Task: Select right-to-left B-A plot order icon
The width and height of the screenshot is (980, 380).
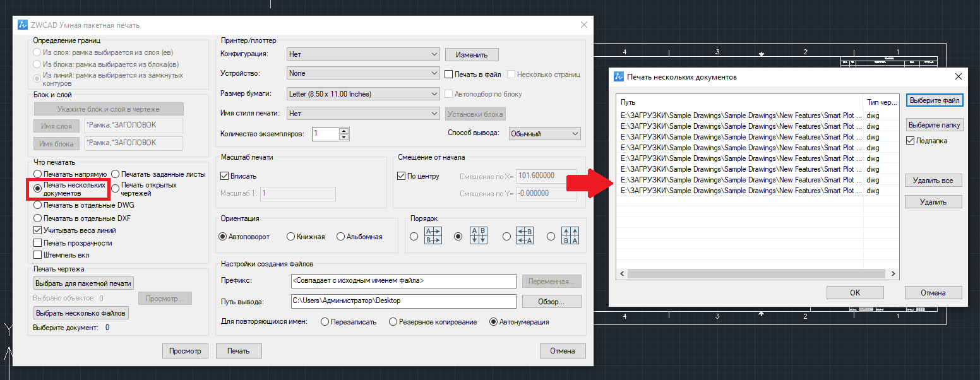Action: tap(525, 237)
